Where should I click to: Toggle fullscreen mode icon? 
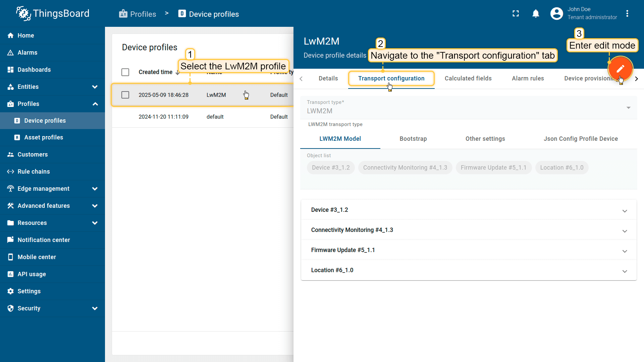pyautogui.click(x=516, y=14)
